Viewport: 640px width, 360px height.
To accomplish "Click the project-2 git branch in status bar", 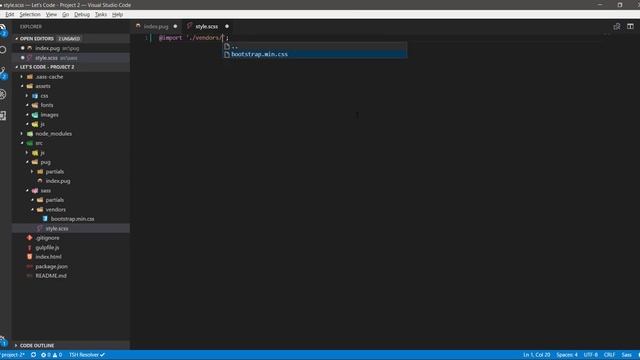I will click(x=13, y=355).
